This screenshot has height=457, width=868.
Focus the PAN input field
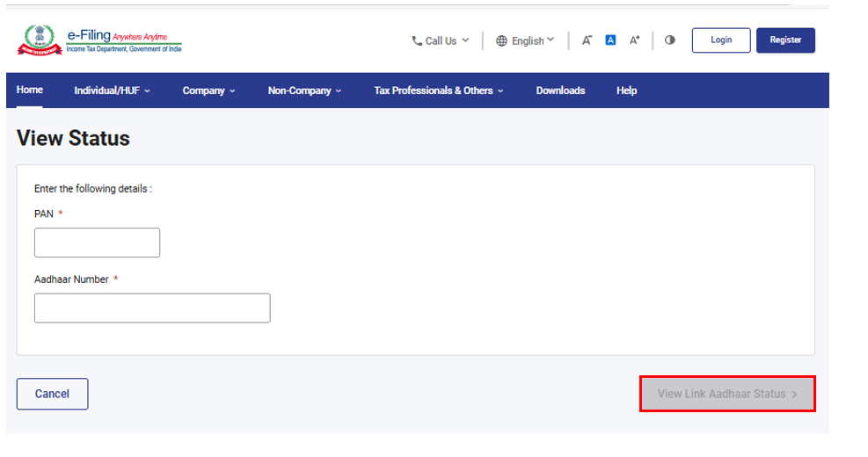pos(98,243)
